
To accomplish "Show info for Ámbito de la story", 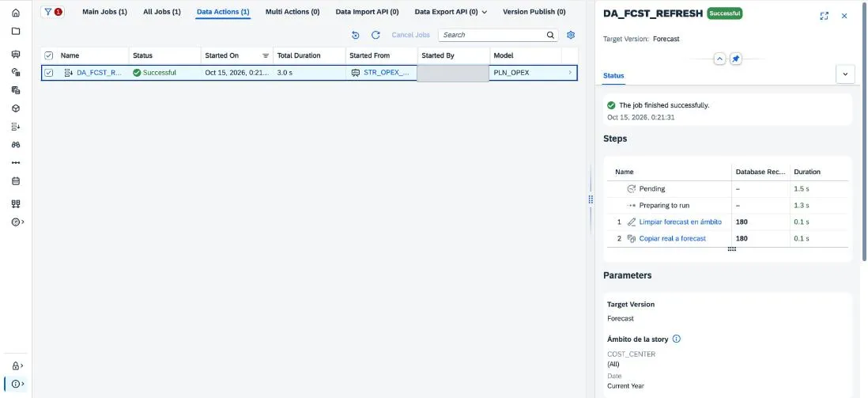I will 676,339.
